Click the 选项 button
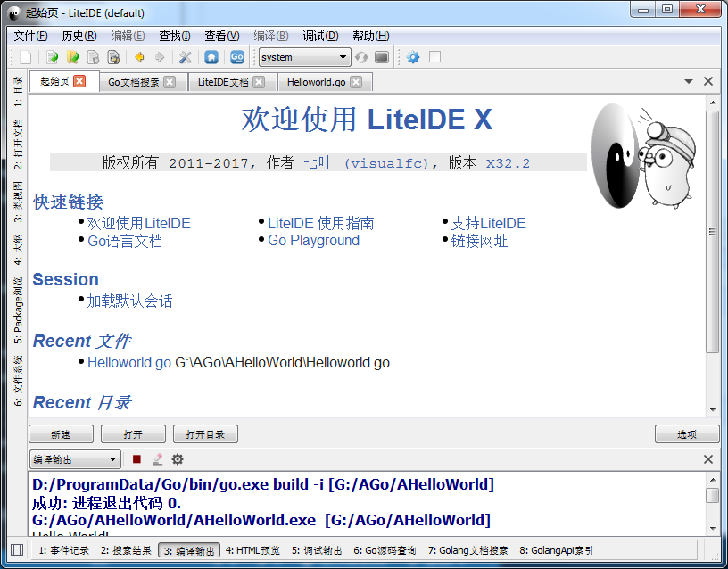Image resolution: width=728 pixels, height=569 pixels. coord(687,434)
